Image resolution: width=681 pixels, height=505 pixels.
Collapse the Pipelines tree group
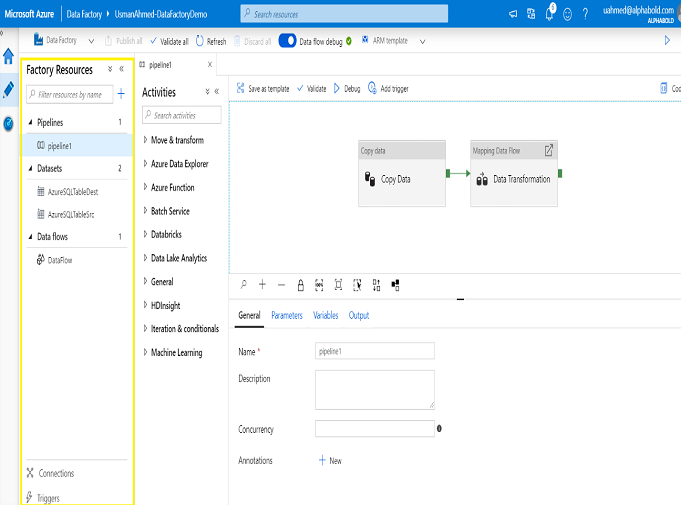point(30,122)
